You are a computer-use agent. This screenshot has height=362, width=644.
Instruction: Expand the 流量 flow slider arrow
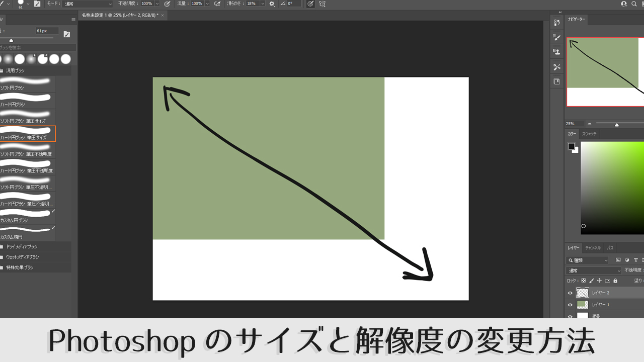coord(207,4)
